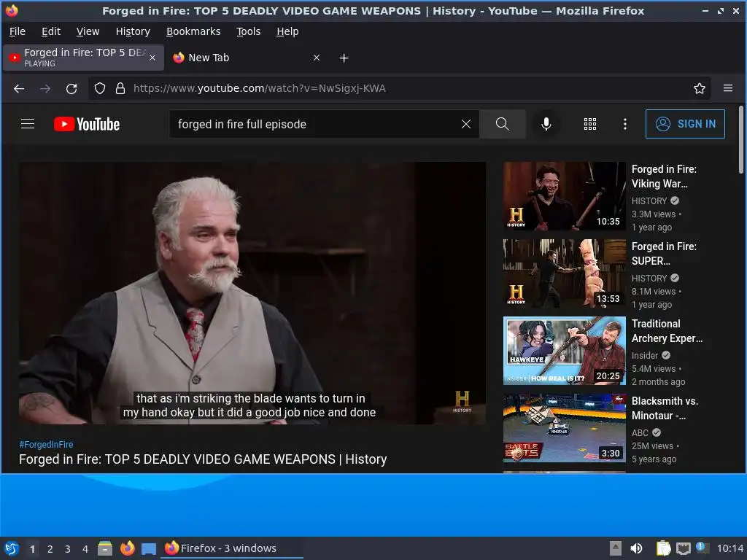The width and height of the screenshot is (747, 560).
Task: Click the playing video to pause
Action: 252,293
